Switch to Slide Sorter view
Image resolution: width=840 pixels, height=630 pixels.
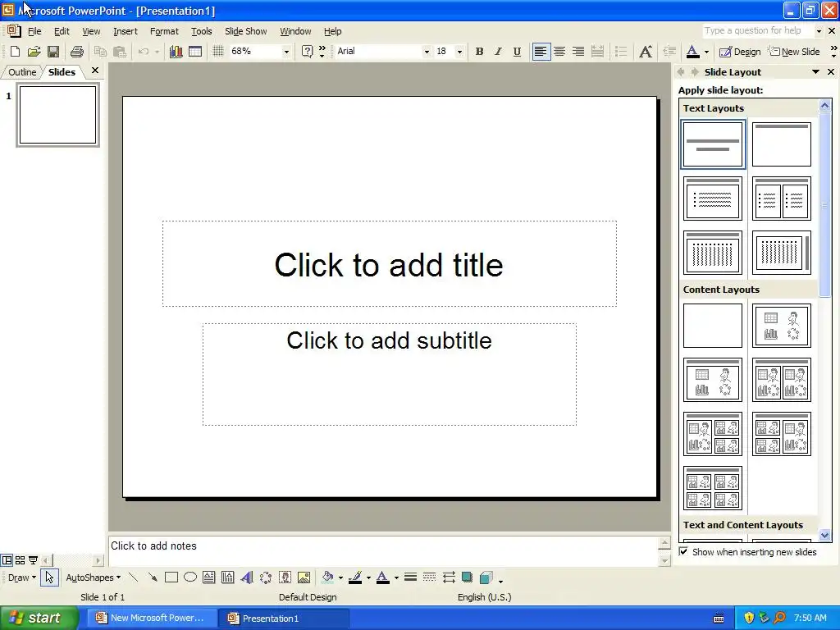(x=20, y=560)
